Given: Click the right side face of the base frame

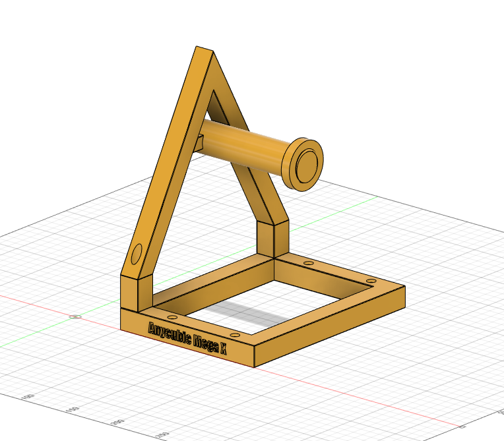Looking at the screenshot, I should [x=329, y=326].
